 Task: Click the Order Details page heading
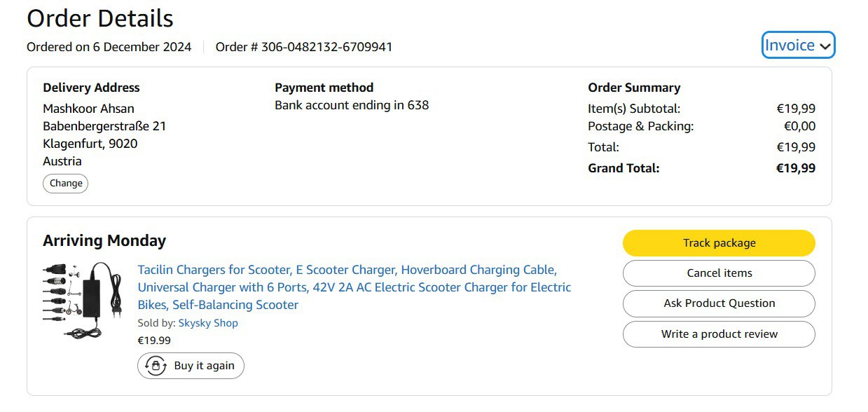(100, 18)
